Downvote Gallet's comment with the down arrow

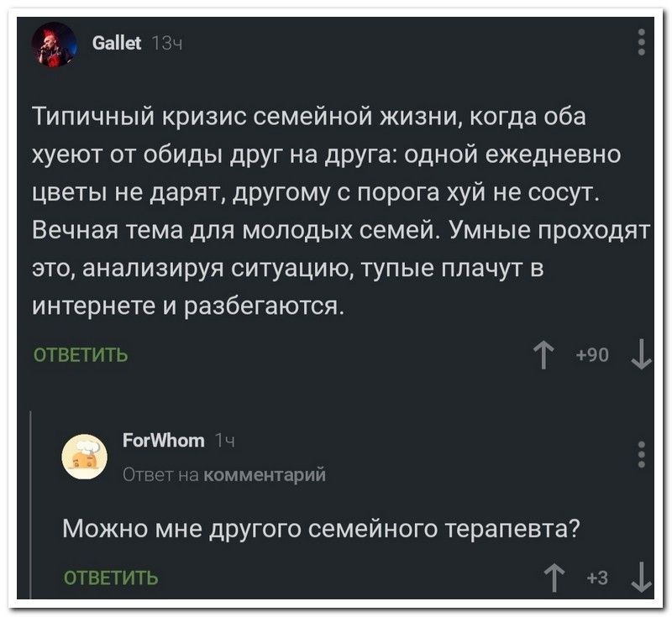point(640,355)
